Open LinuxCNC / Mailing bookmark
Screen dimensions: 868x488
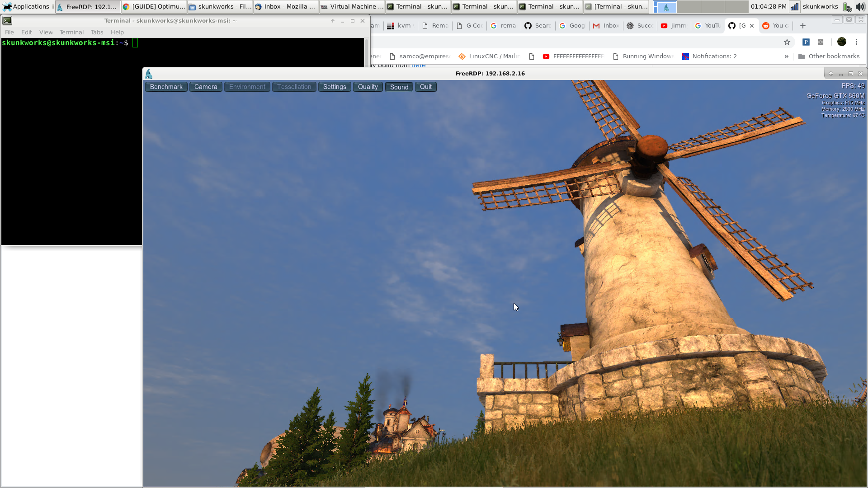pos(489,56)
